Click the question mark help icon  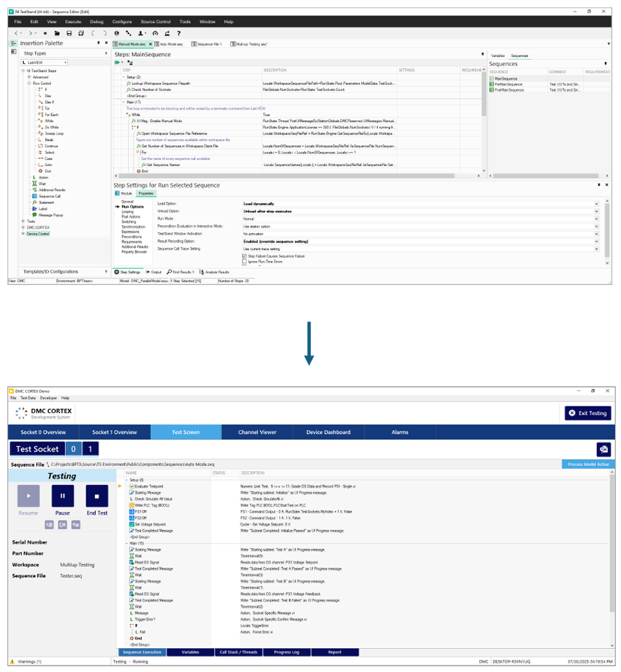point(179,33)
